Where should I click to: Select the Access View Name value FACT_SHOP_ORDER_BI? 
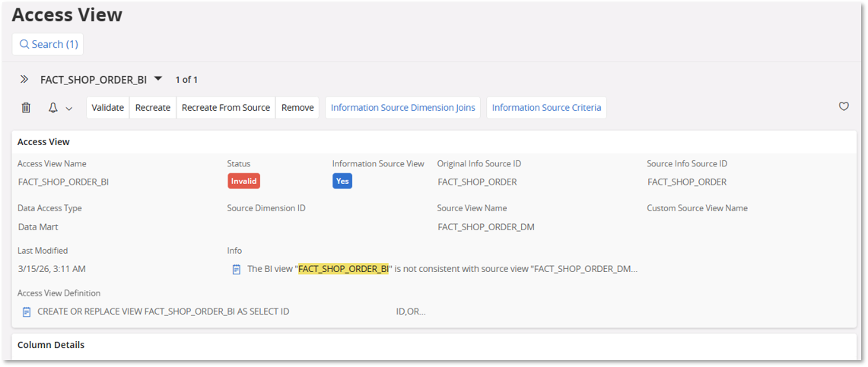(x=64, y=182)
